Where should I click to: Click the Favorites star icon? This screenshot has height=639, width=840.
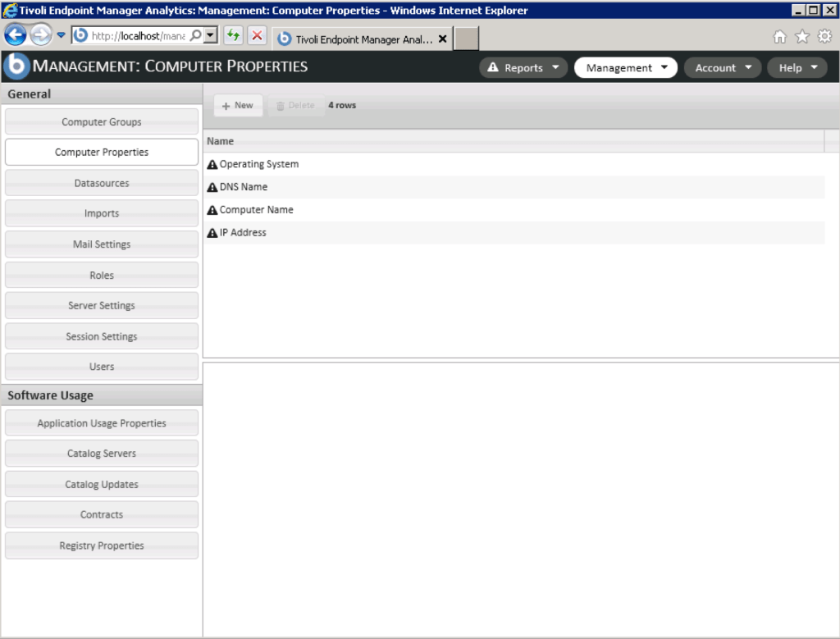point(801,37)
